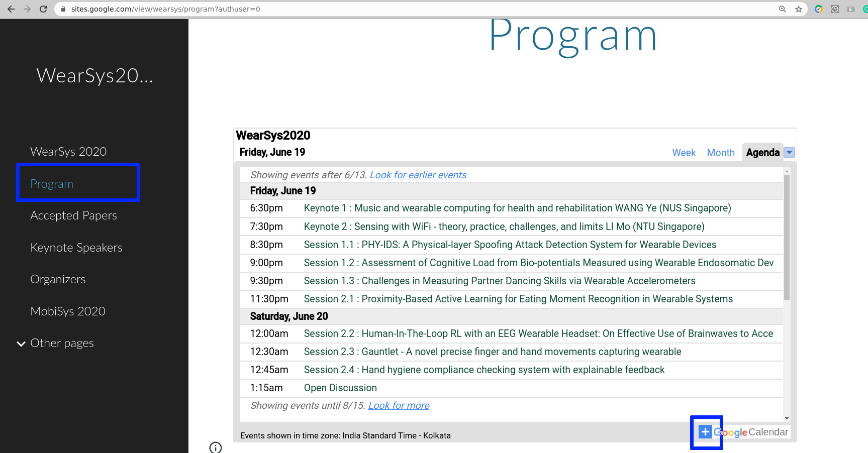Click the 11:30pm time cell
Image resolution: width=868 pixels, height=453 pixels.
(269, 299)
